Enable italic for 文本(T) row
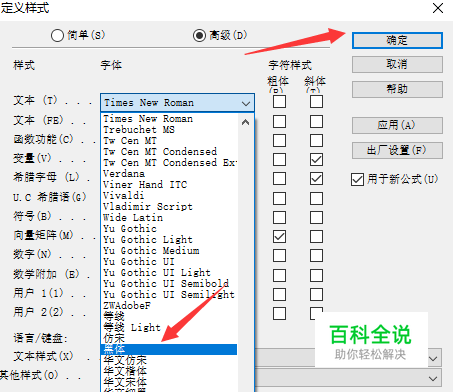This screenshot has width=453, height=392. (x=316, y=101)
